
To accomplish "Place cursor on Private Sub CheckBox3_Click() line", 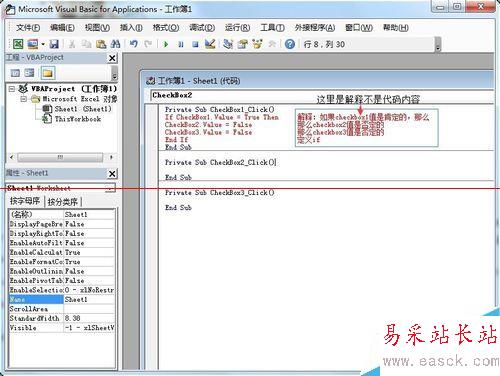I will coord(219,193).
